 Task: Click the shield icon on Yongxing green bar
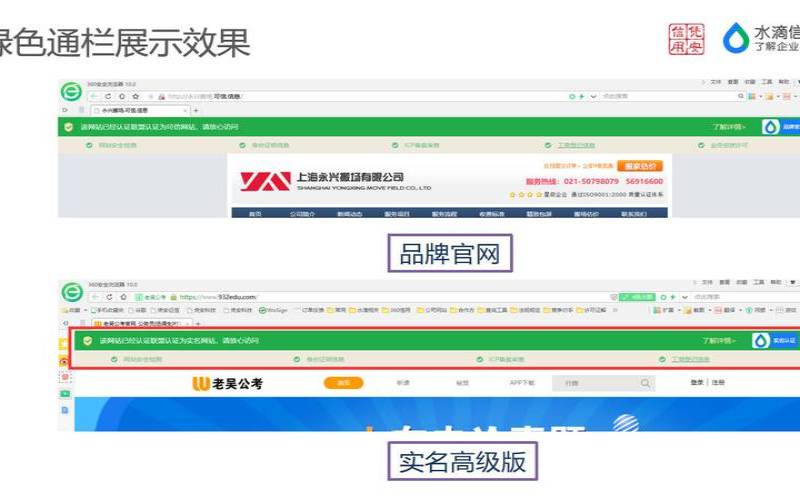[69, 127]
